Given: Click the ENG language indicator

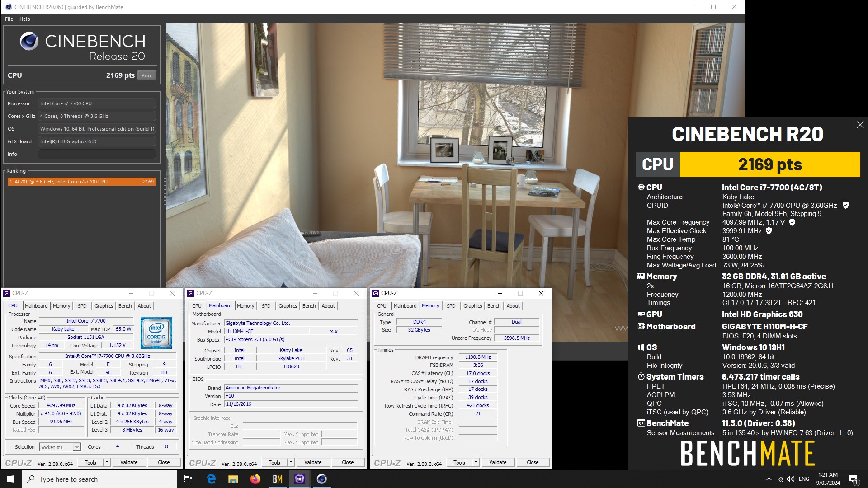Looking at the screenshot, I should point(804,479).
